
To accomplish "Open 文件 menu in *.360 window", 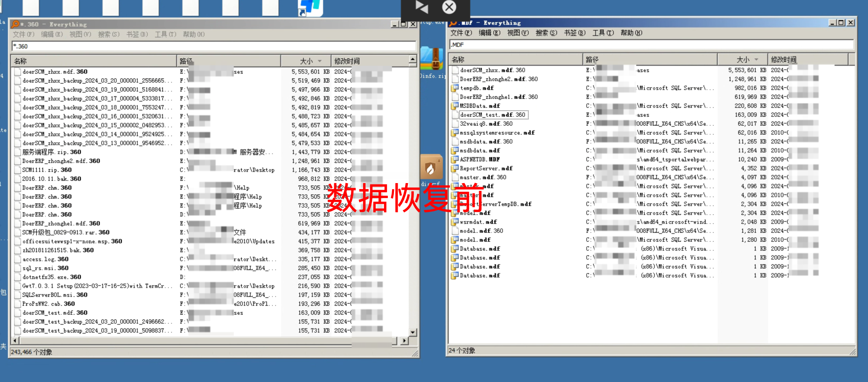I will [23, 34].
